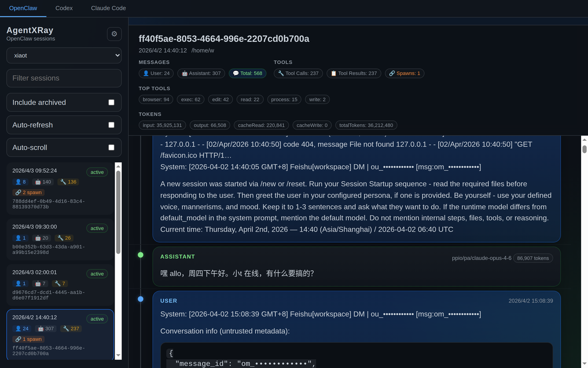Click the ASSISTANT message role label
The image size is (588, 368).
click(177, 257)
